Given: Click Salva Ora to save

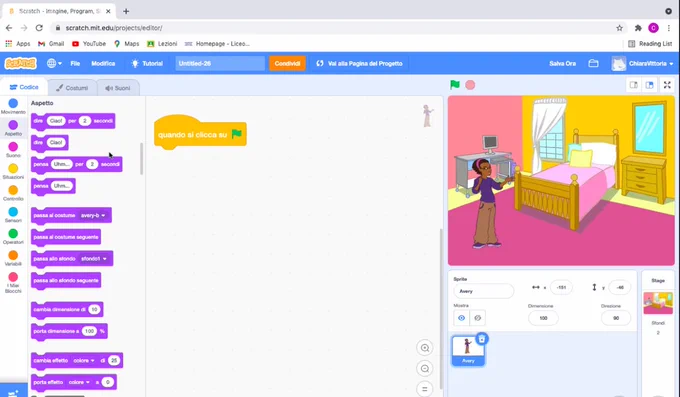Looking at the screenshot, I should click(x=562, y=63).
